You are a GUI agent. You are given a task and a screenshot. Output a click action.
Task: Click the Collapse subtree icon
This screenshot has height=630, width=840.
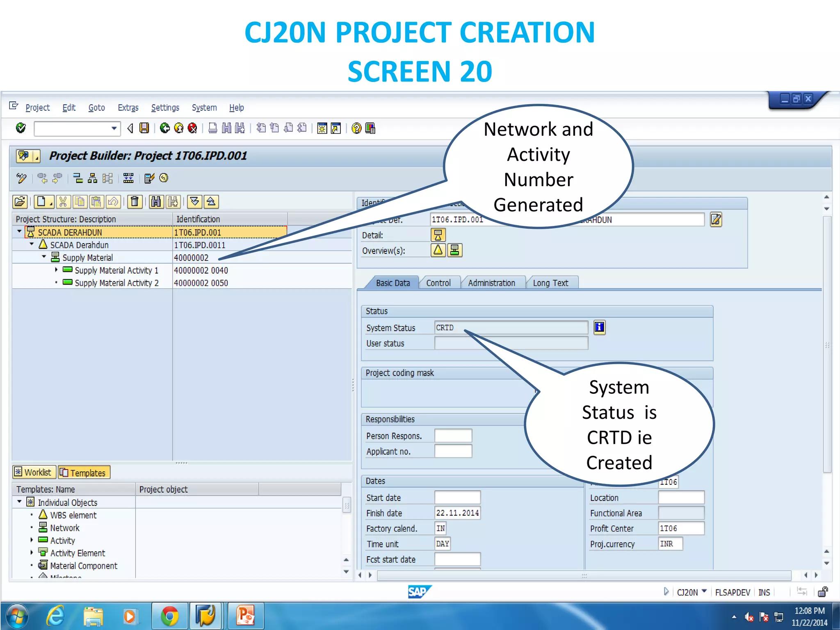211,202
